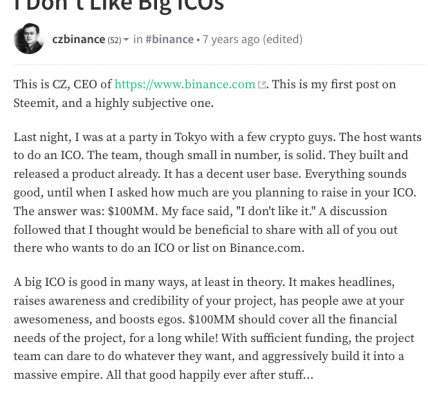Expand the dropdown caret beside czbinance
The height and width of the screenshot is (400, 428).
126,40
